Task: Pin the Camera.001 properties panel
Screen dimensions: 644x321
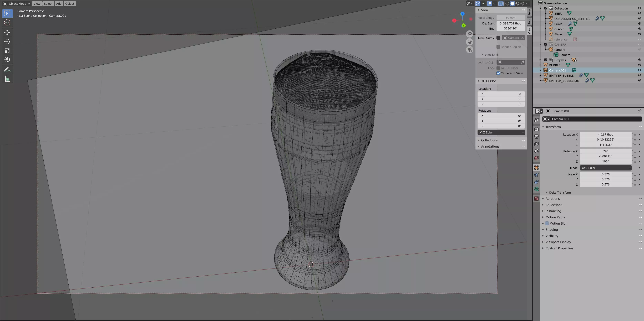Action: pyautogui.click(x=639, y=111)
